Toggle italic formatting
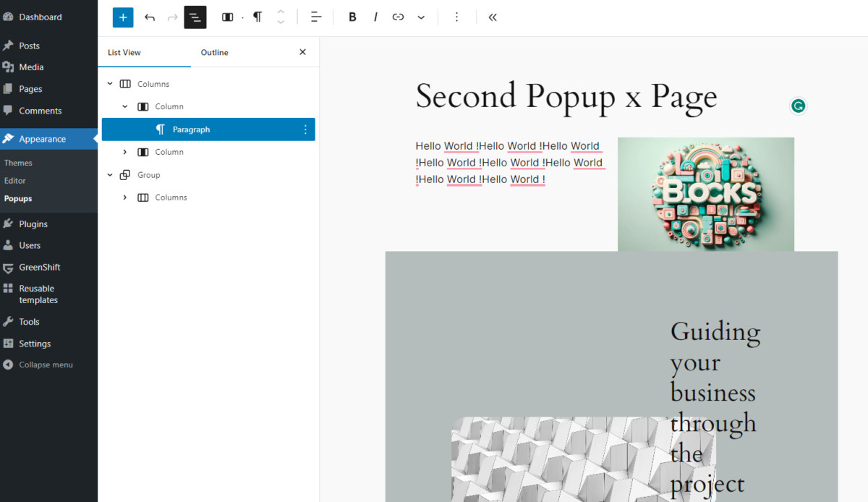This screenshot has height=502, width=868. 375,17
